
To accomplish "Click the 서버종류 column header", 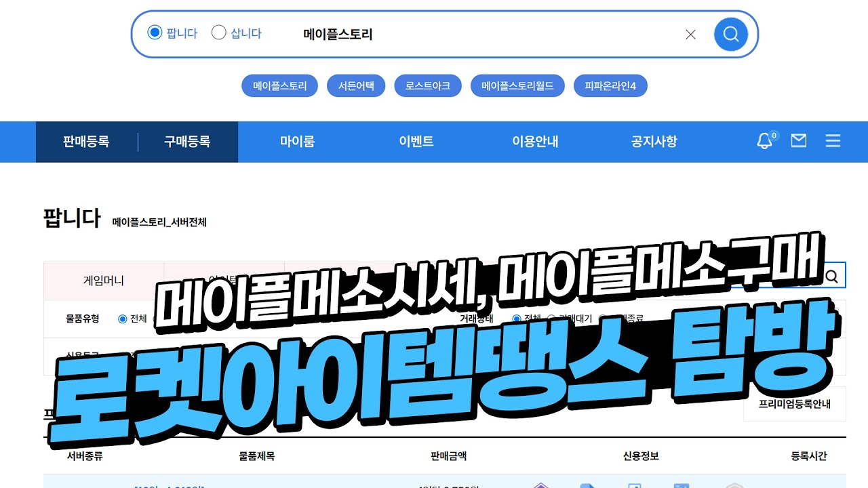I will click(85, 456).
